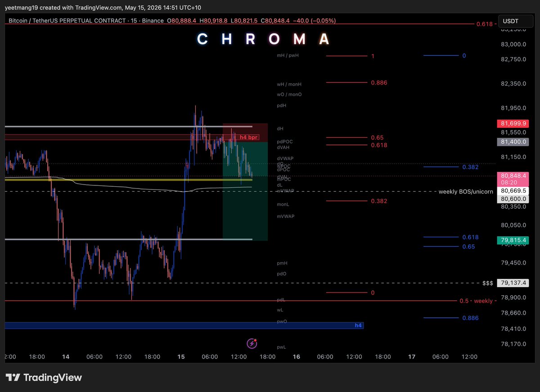
Task: Select the weekly BOS/unicorn line label
Action: [466, 192]
